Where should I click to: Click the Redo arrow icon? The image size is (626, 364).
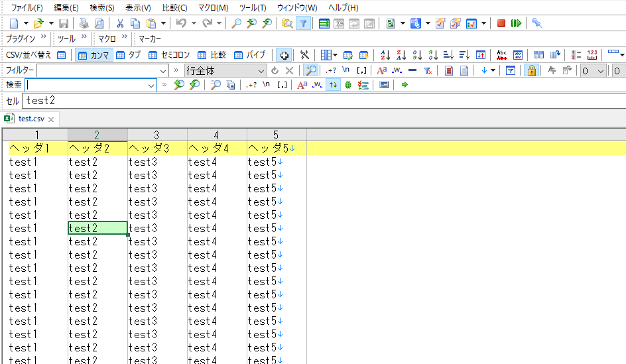[207, 24]
